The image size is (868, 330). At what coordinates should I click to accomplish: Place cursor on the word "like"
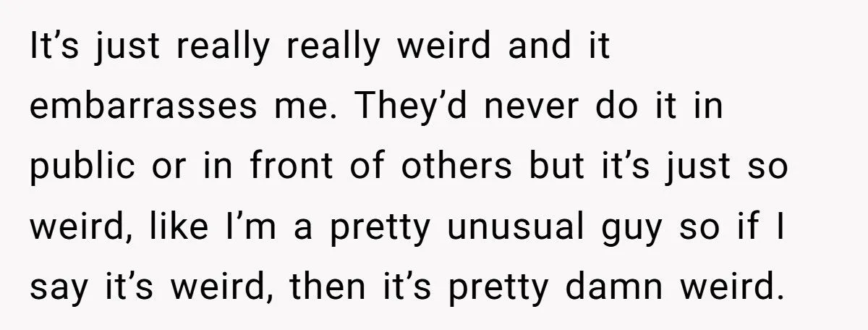(174, 228)
